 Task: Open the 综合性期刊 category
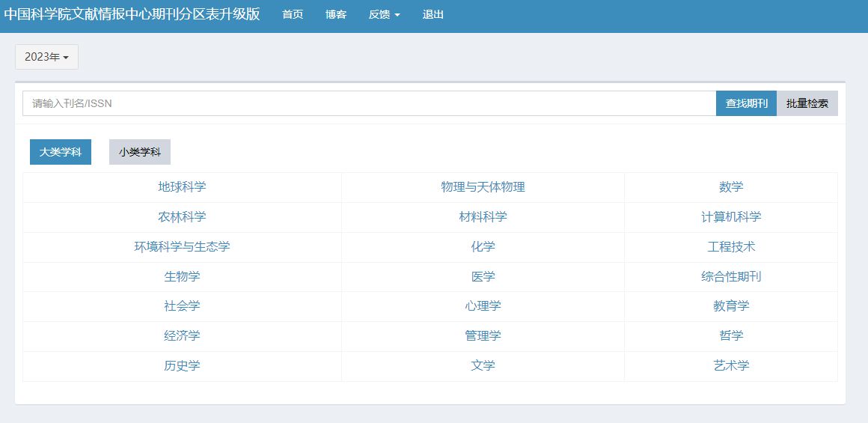[x=731, y=277]
